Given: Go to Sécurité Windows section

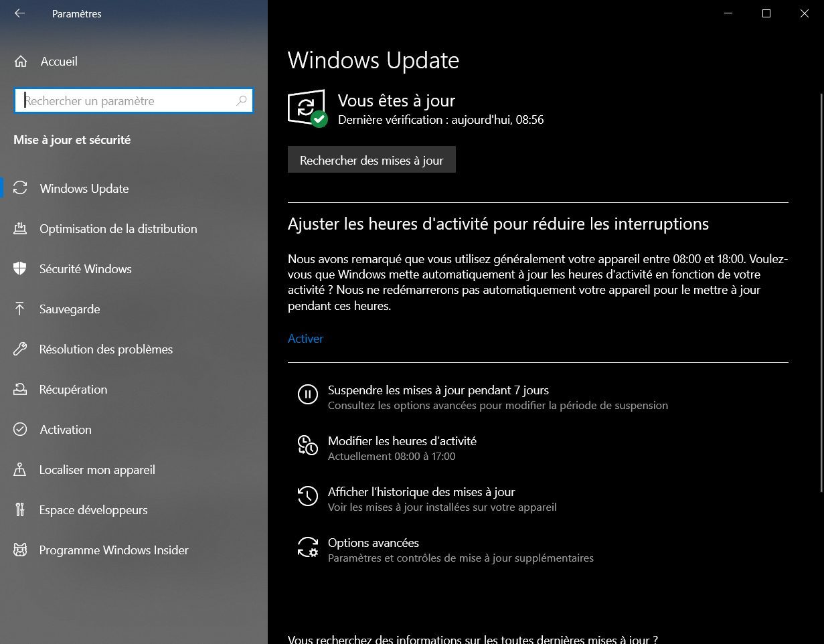Looking at the screenshot, I should 134,268.
